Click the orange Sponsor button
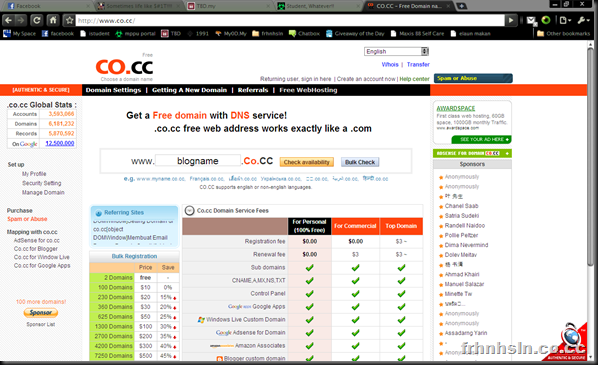Screen dimensions: 598x365 pyautogui.click(x=41, y=313)
